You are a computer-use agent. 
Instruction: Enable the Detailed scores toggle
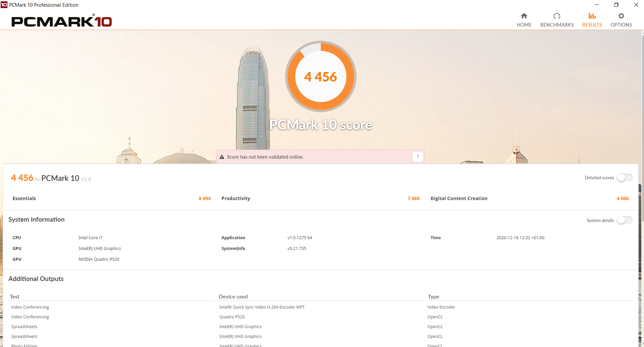624,178
